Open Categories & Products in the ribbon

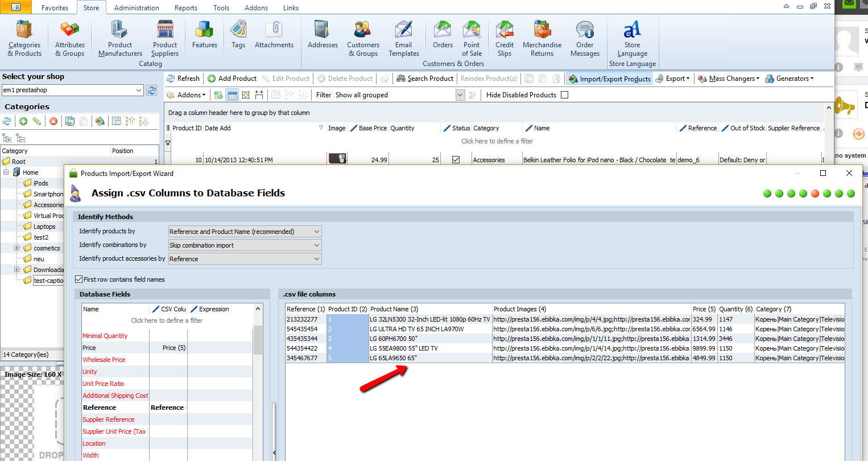(24, 38)
